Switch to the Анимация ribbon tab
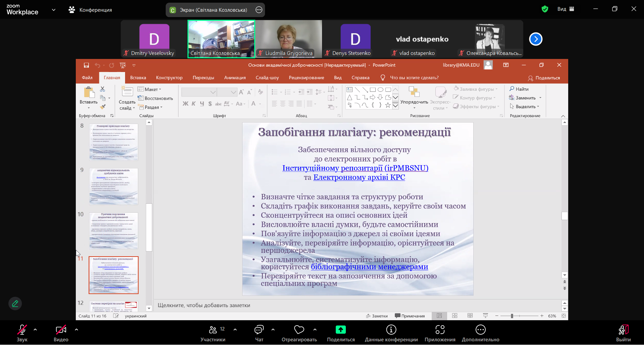This screenshot has width=644, height=345. [x=235, y=78]
